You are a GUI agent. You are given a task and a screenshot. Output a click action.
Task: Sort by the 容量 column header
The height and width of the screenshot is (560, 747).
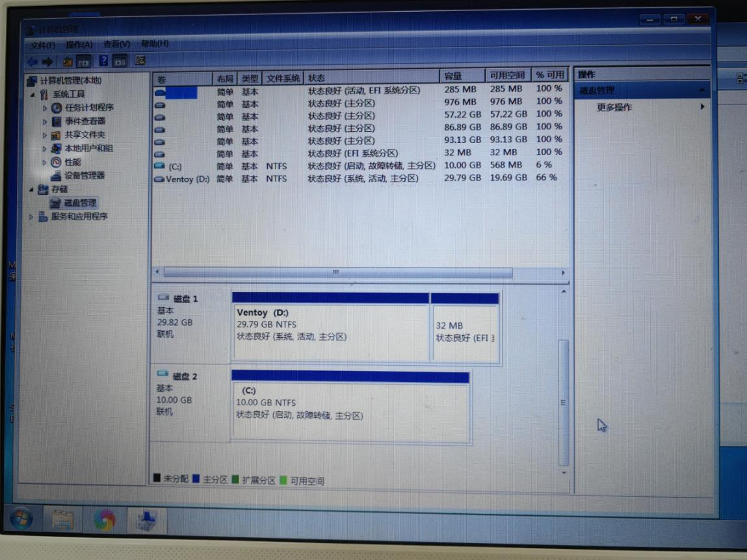pyautogui.click(x=463, y=76)
